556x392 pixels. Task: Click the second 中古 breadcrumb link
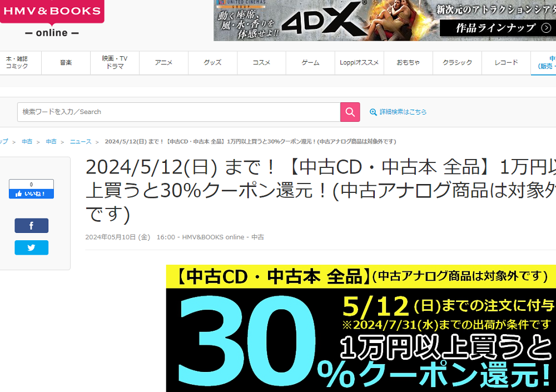[51, 142]
